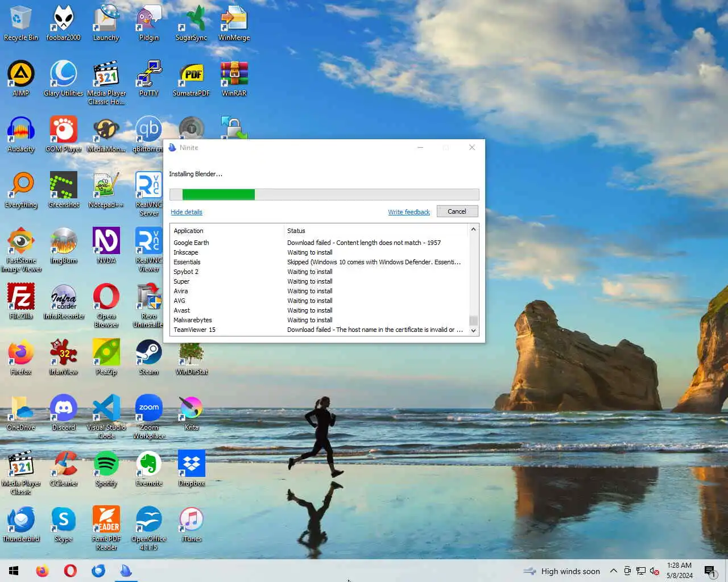Cancel the Ninite installation

click(x=457, y=211)
